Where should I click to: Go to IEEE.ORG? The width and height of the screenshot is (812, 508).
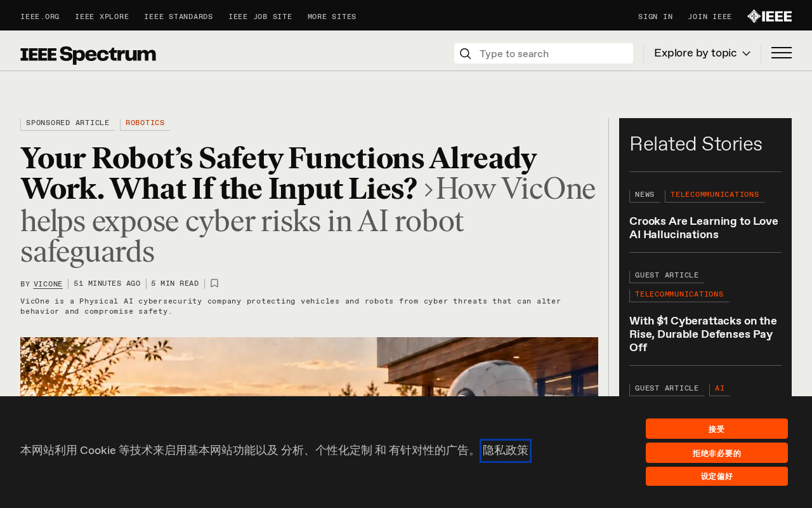(40, 17)
